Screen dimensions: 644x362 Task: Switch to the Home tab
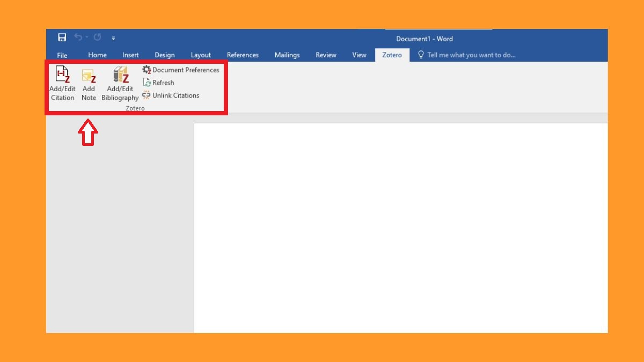(97, 55)
